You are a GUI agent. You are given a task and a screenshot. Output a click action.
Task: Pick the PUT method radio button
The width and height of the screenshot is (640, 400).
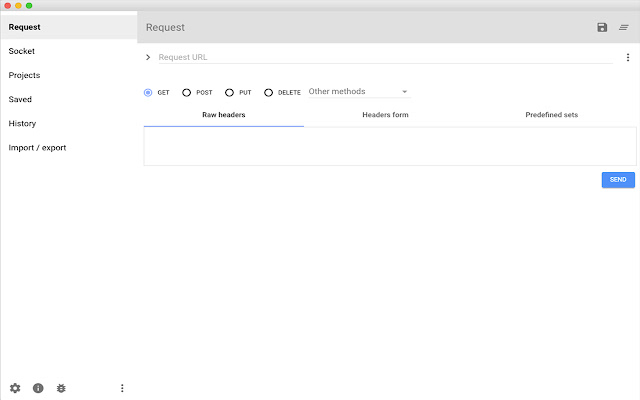pos(229,92)
